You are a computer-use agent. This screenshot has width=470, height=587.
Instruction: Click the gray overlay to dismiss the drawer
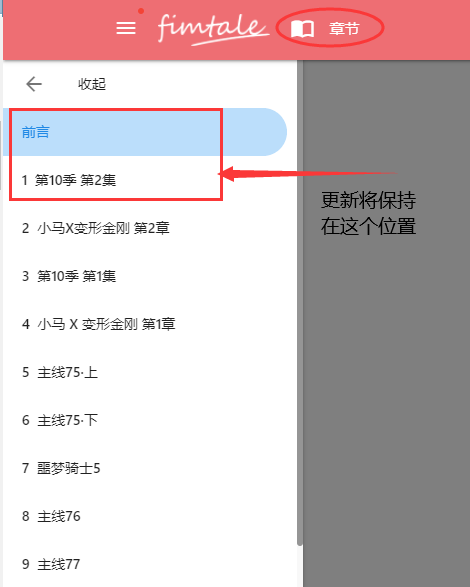386,374
